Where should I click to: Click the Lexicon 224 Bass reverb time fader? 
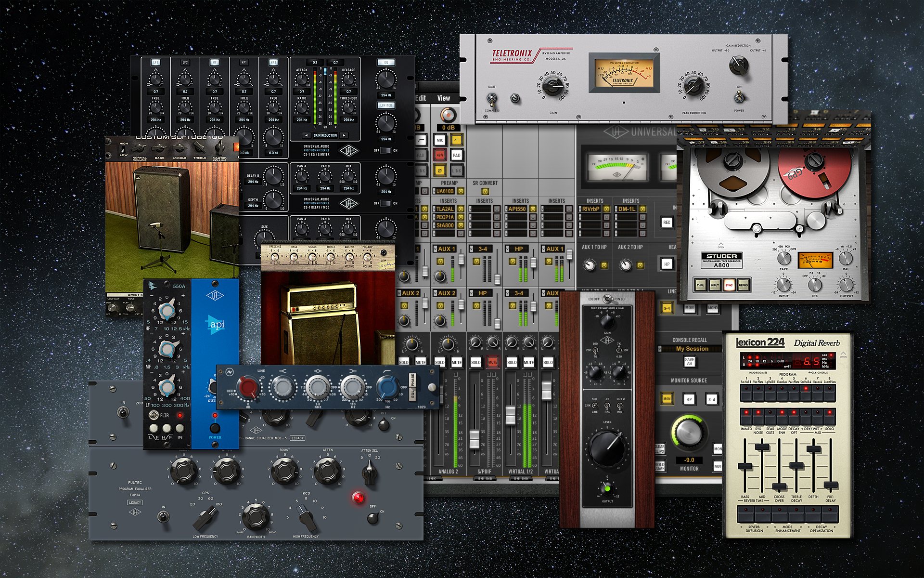tap(745, 466)
